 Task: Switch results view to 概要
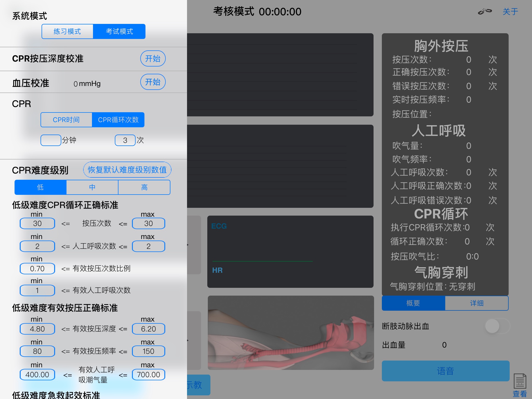[x=413, y=303]
